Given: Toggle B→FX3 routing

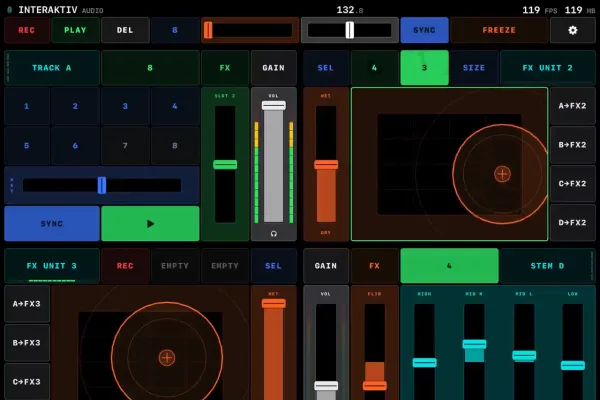Looking at the screenshot, I should 27,343.
